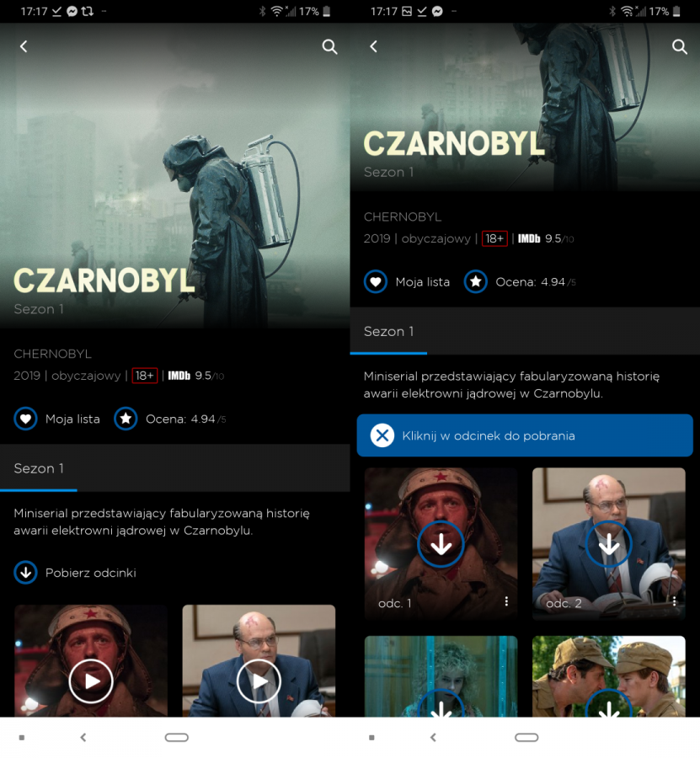Open search on the right screen

tap(680, 46)
